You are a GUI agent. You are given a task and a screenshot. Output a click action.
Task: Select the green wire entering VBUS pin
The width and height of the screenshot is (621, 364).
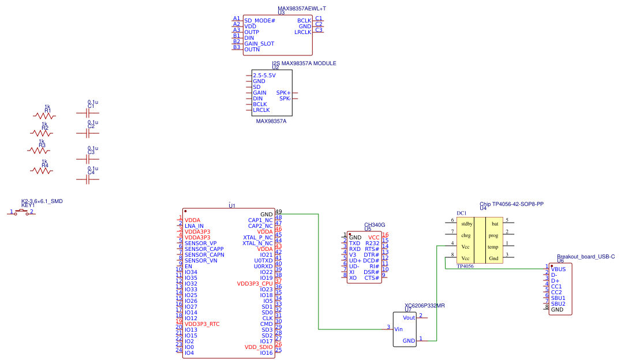[495, 269]
